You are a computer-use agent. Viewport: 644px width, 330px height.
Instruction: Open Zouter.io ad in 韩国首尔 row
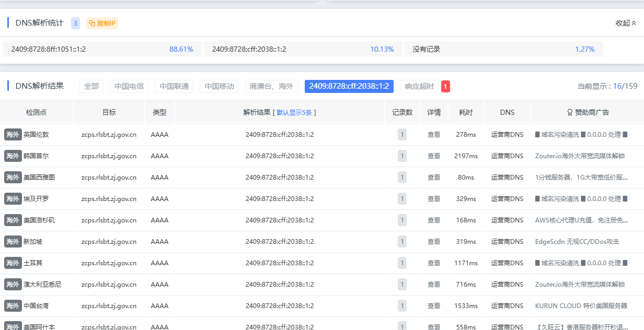tap(580, 156)
